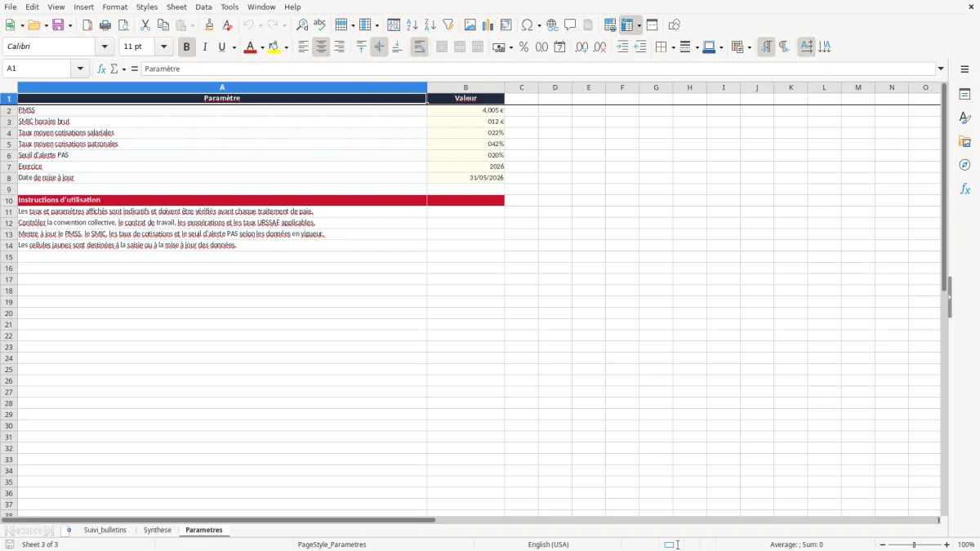Insert a hyperlink icon
980x551 pixels.
click(552, 25)
